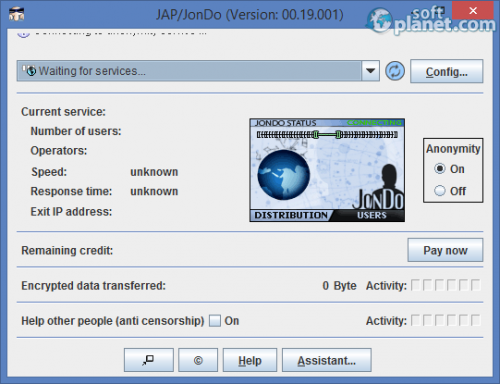
Task: Click the unknown value for Response time
Action: (x=154, y=191)
